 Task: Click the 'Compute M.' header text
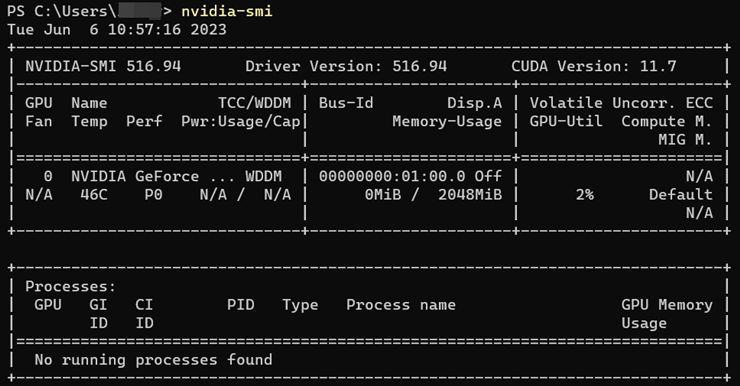[x=666, y=121]
